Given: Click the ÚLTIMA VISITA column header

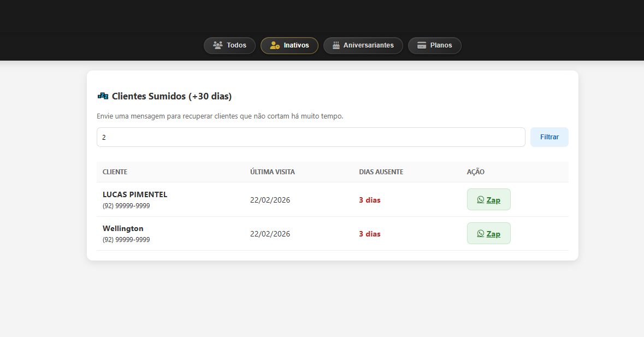Looking at the screenshot, I should pos(273,172).
